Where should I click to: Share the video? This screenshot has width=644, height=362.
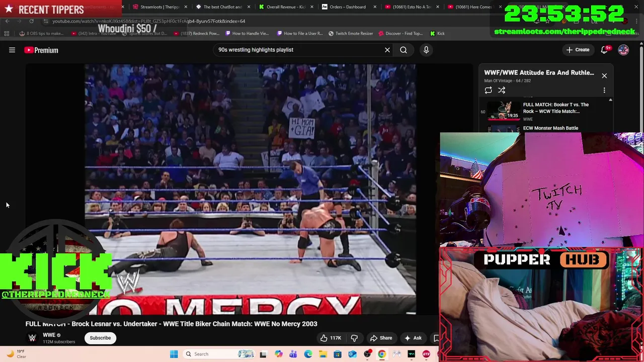pyautogui.click(x=381, y=338)
